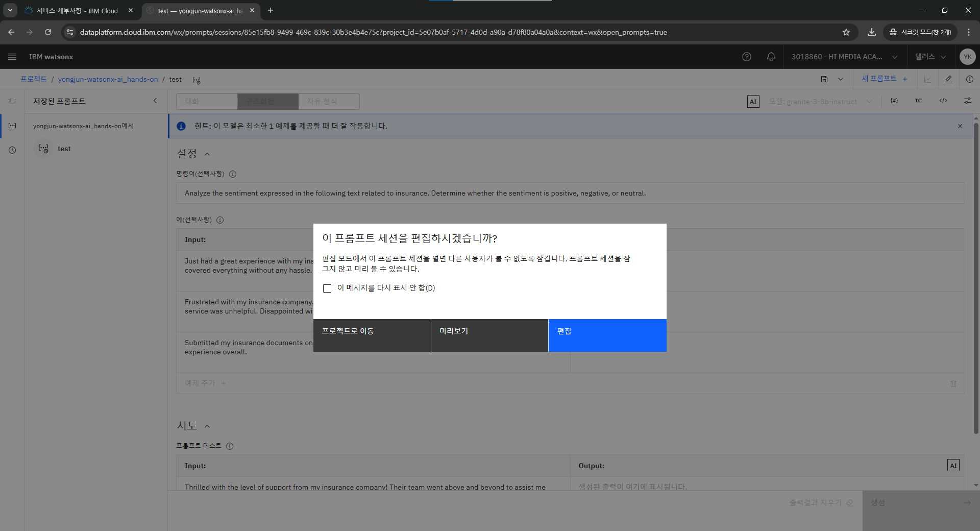Open a new browser tab
Screen dimensions: 980x531
271,10
